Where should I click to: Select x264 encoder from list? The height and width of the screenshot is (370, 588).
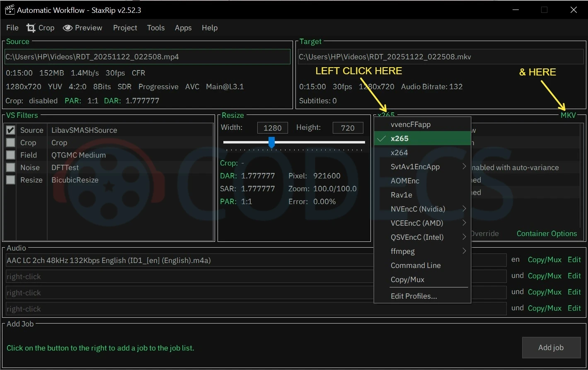(422, 153)
